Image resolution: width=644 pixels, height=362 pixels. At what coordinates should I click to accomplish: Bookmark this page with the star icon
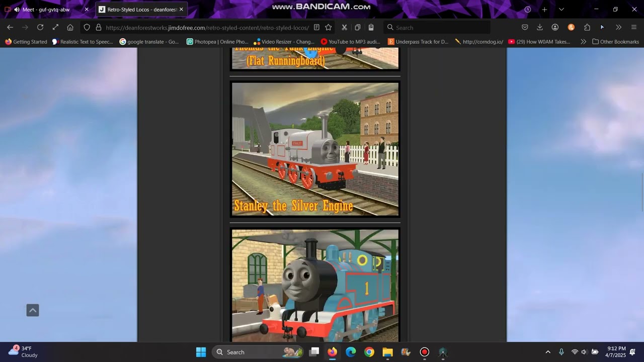pos(329,27)
